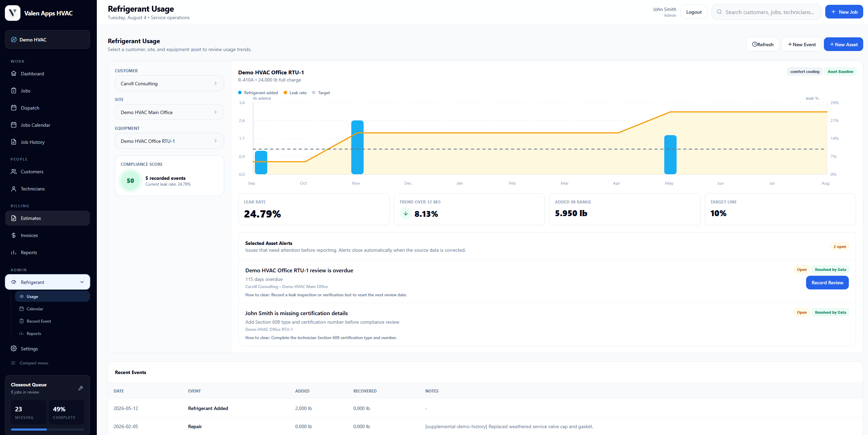
Task: Click the Compact menu hamburger icon
Action: click(x=13, y=363)
